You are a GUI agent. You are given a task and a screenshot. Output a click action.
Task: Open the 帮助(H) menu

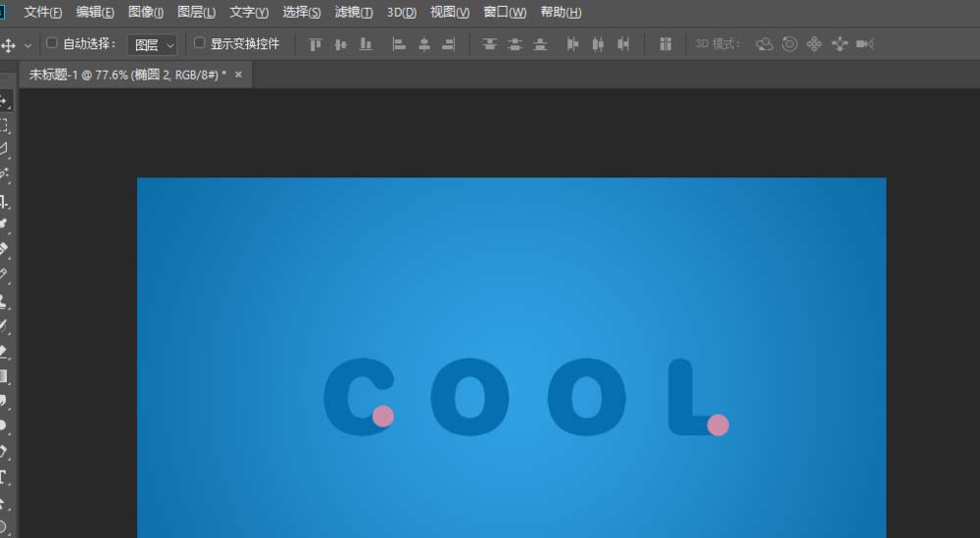point(561,12)
